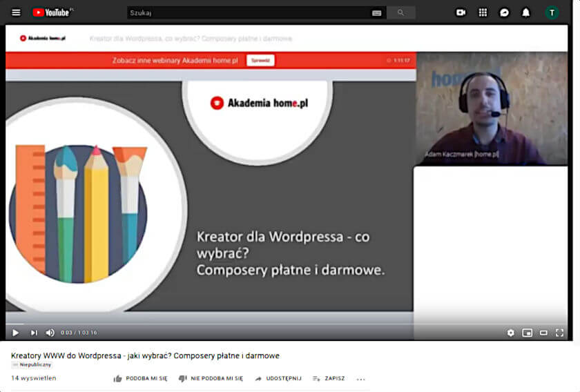The width and height of the screenshot is (580, 392).
Task: Open the YouTube apps grid icon
Action: tap(483, 12)
